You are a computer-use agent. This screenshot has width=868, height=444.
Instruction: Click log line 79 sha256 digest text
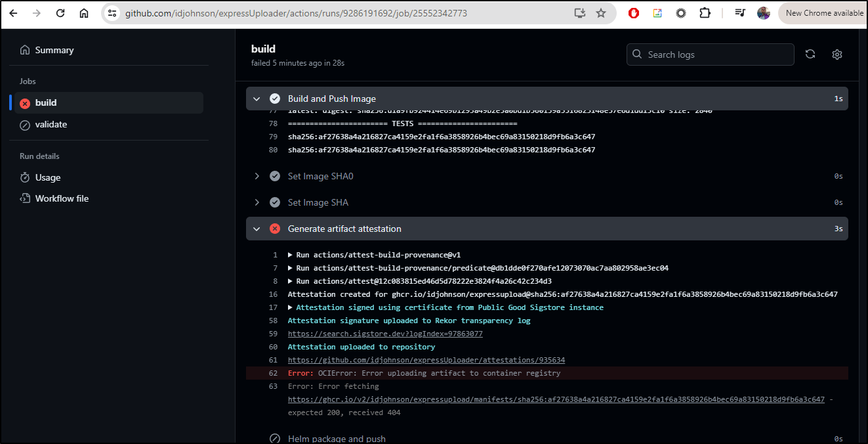(442, 137)
